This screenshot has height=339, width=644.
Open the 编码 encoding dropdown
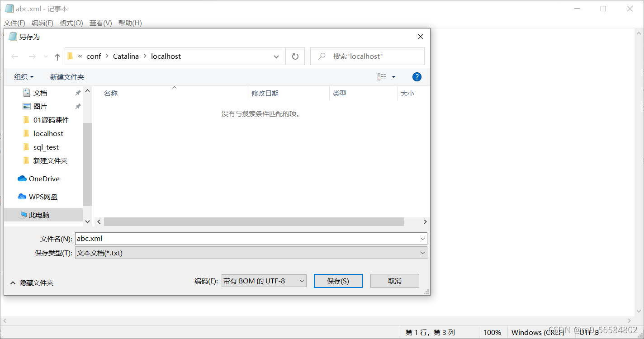(x=264, y=281)
